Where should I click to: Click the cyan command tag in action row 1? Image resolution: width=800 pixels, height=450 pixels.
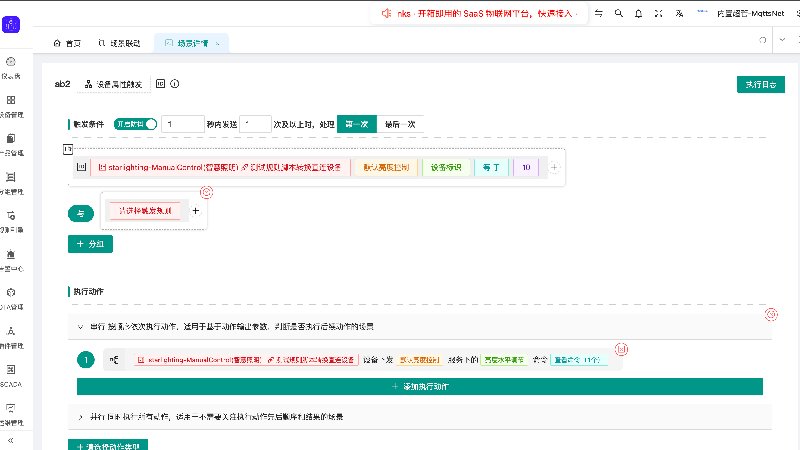[x=578, y=360]
